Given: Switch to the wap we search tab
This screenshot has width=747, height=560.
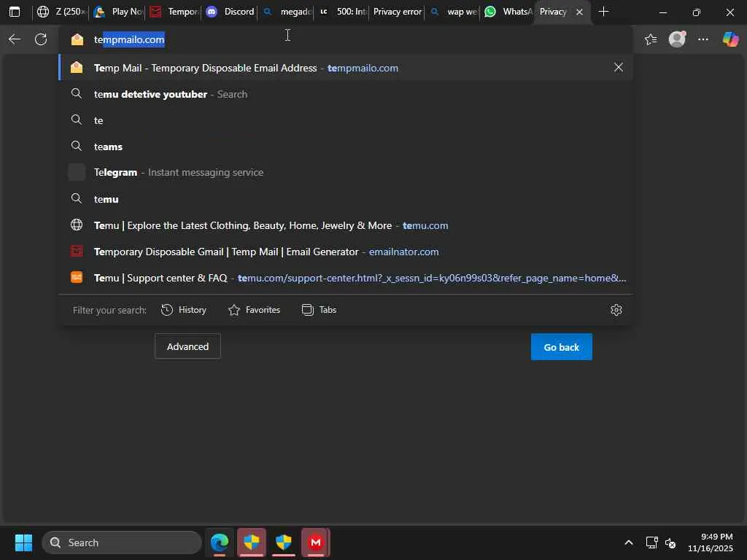Looking at the screenshot, I should point(453,12).
